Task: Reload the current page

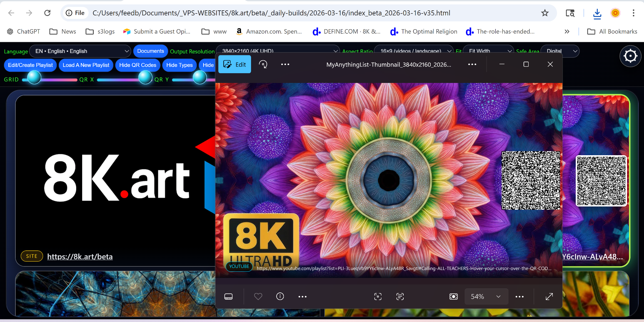Action: coord(47,13)
